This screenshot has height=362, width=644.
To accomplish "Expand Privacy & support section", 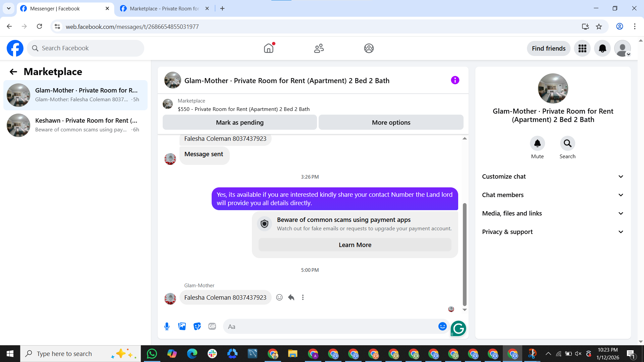I will [553, 232].
